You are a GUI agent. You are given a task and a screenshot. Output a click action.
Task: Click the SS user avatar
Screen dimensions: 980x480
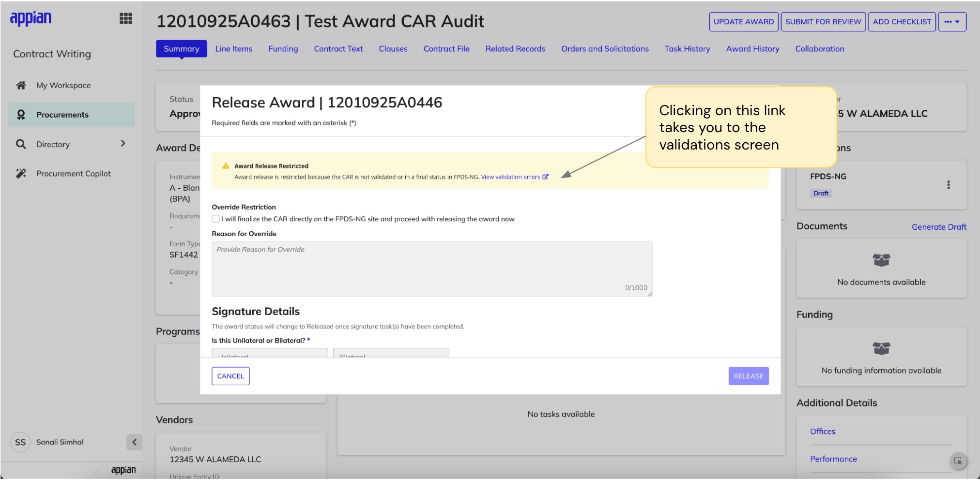[x=20, y=442]
